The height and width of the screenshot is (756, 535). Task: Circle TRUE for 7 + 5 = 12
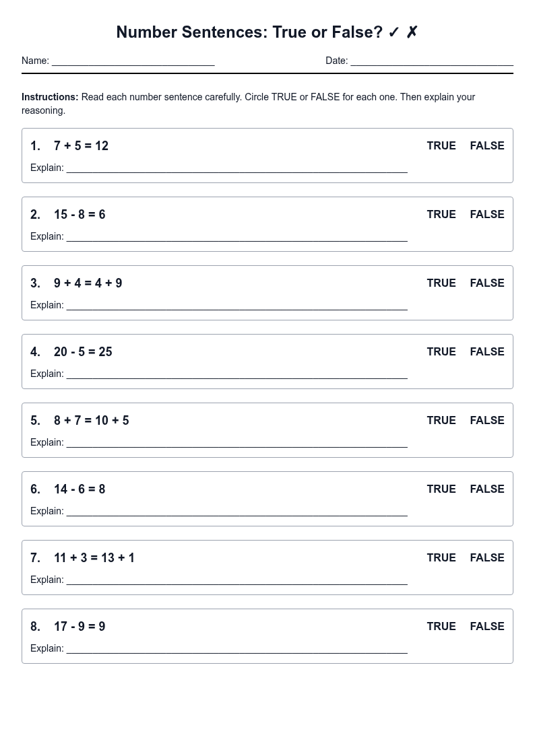[441, 145]
